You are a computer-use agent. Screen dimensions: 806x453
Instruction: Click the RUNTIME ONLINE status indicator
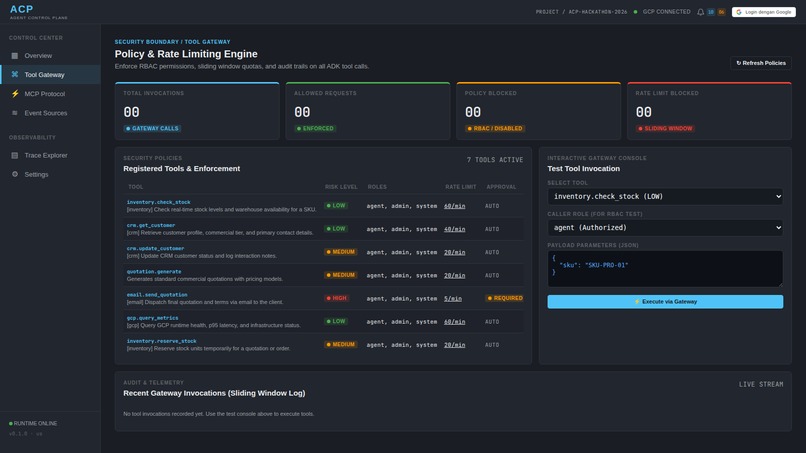[33, 423]
